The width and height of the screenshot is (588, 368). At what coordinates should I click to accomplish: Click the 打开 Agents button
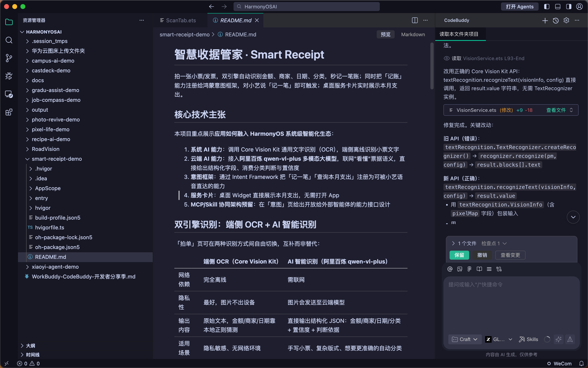click(x=520, y=7)
